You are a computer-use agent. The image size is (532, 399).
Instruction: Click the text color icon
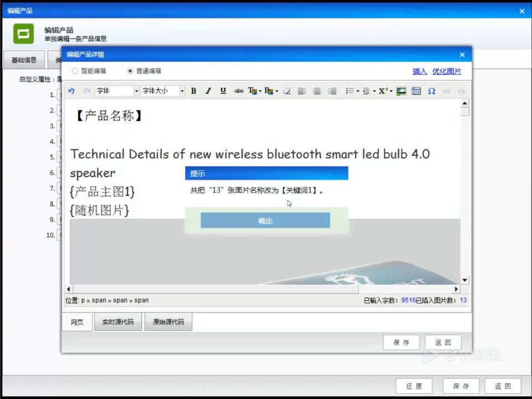[252, 91]
